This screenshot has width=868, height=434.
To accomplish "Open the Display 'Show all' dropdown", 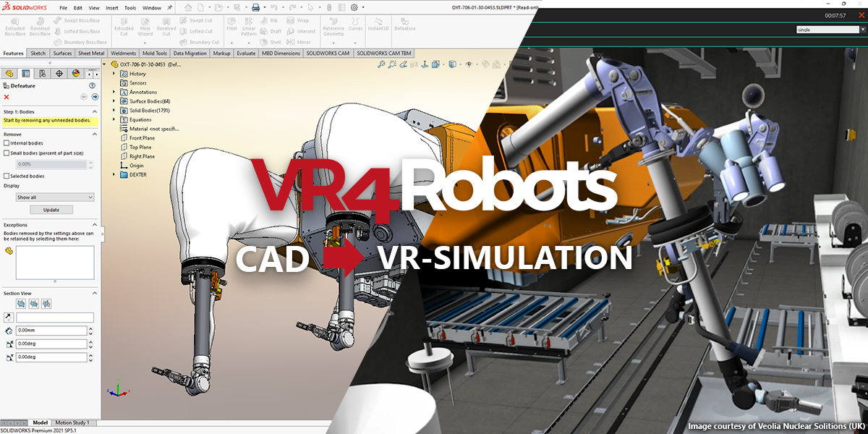I will click(55, 197).
